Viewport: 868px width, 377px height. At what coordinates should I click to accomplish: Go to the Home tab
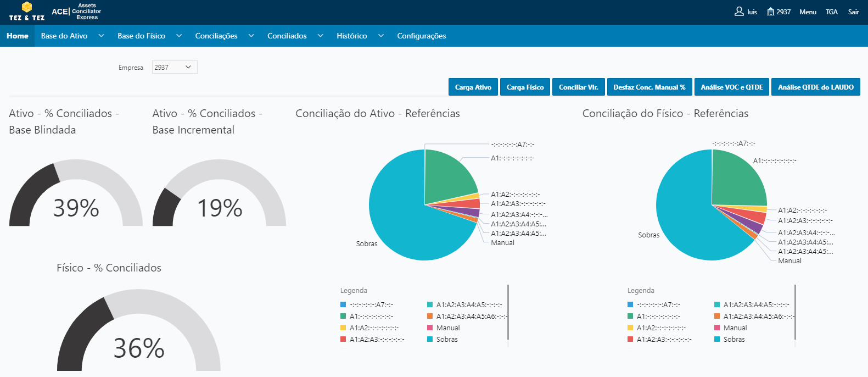point(18,36)
